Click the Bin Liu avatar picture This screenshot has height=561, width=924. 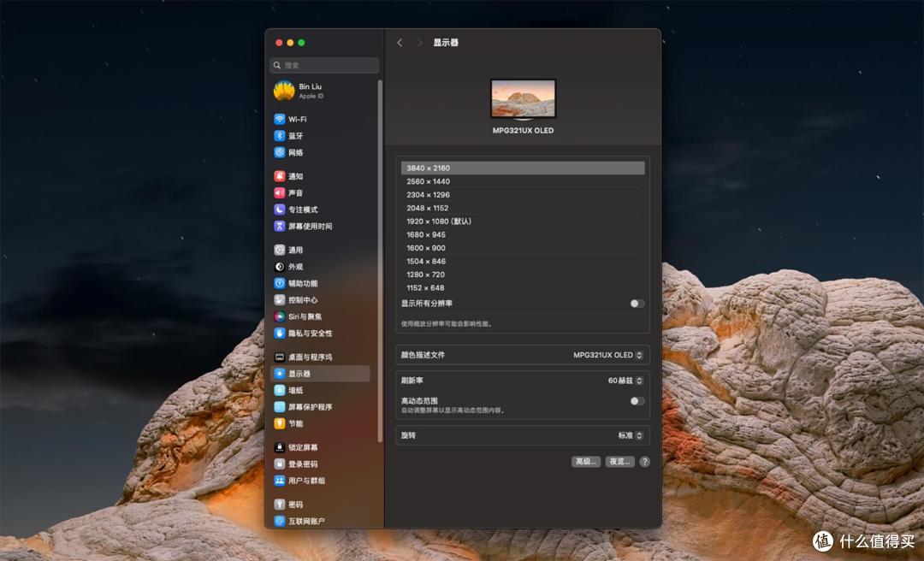(284, 91)
